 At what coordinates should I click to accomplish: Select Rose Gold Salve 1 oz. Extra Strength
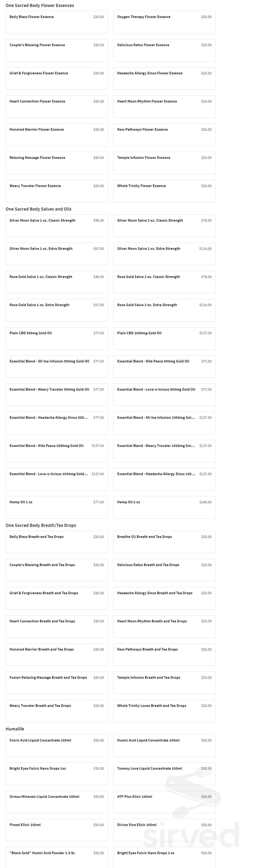point(57,310)
